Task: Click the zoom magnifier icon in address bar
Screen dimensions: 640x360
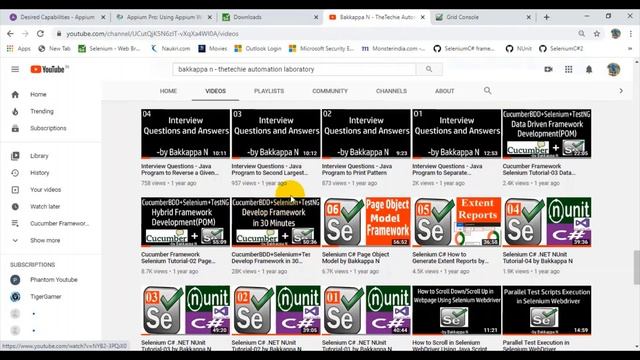Action: click(582, 34)
